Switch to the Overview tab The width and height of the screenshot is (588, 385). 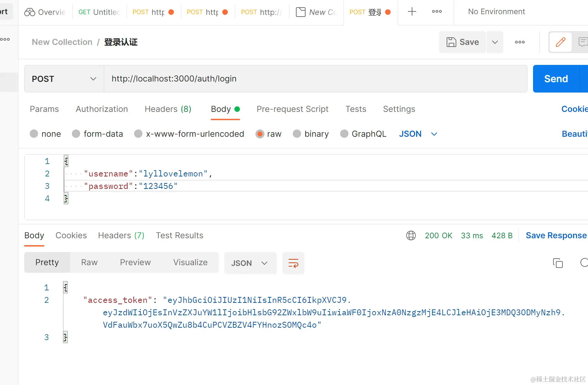[x=45, y=12]
